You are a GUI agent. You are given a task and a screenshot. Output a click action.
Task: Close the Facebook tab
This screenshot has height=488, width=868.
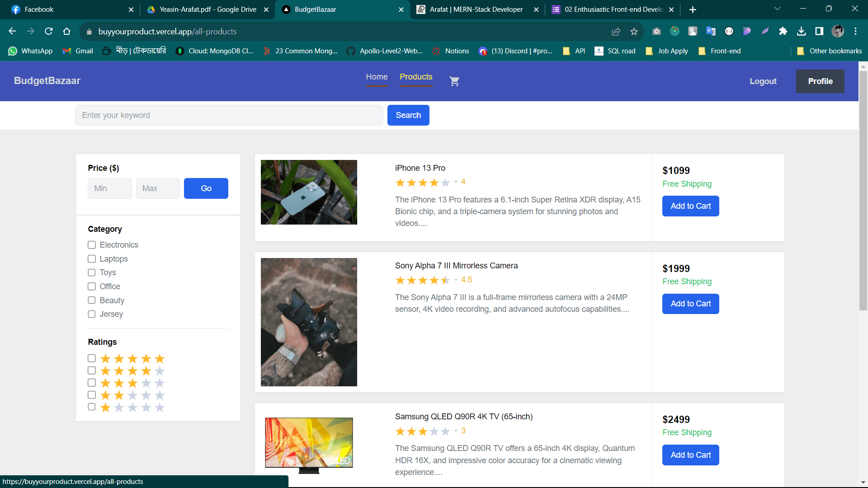pos(131,9)
